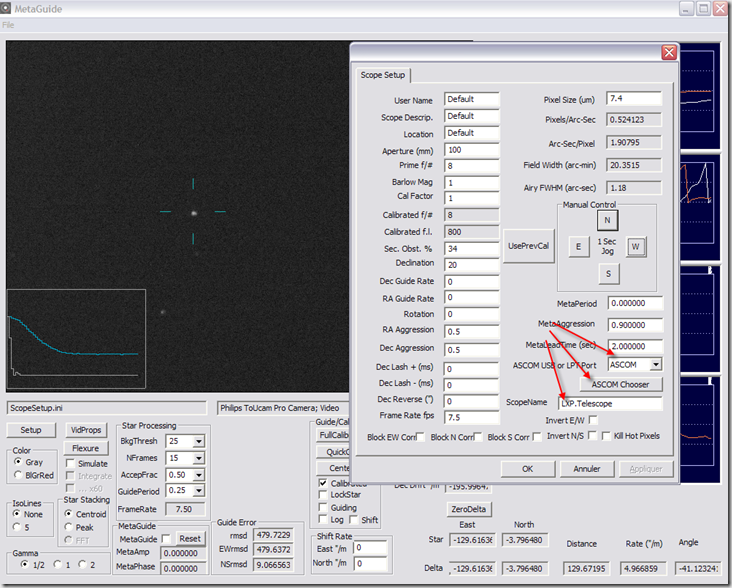Image resolution: width=732 pixels, height=588 pixels.
Task: Select the Gray color option
Action: click(18, 462)
